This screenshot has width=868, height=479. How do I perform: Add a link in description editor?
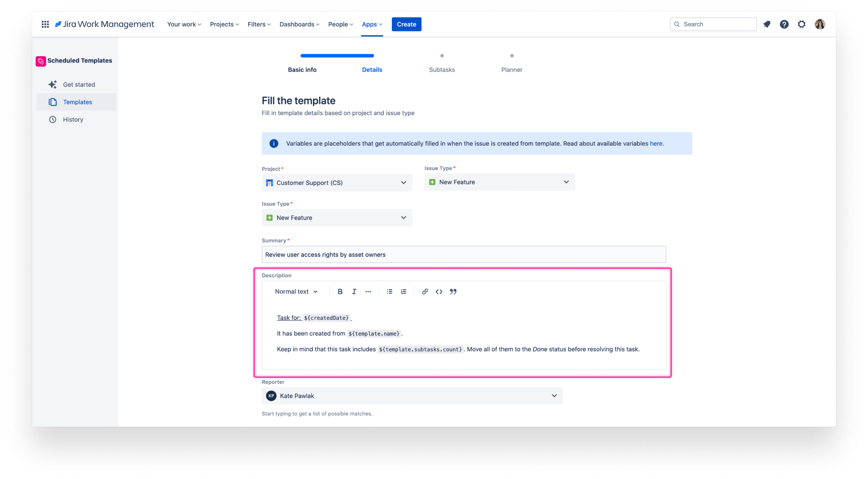coord(425,292)
